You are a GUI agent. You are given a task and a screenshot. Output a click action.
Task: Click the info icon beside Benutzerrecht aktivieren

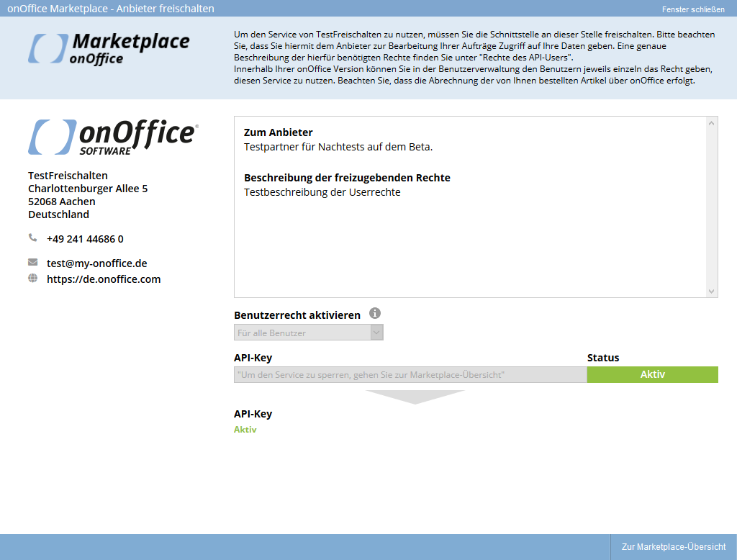point(374,313)
